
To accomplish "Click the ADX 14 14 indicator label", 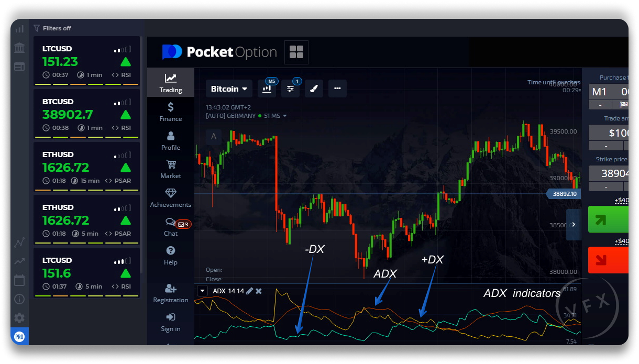I will pyautogui.click(x=228, y=291).
